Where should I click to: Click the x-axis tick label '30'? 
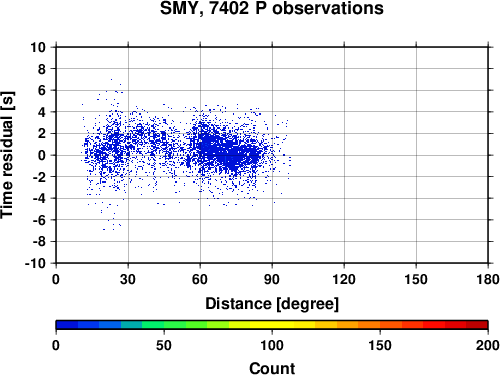[x=128, y=279]
